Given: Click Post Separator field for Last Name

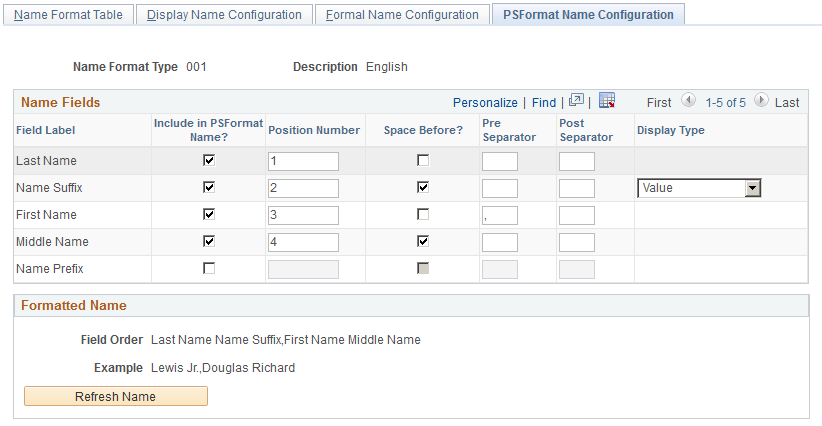Looking at the screenshot, I should tap(577, 161).
